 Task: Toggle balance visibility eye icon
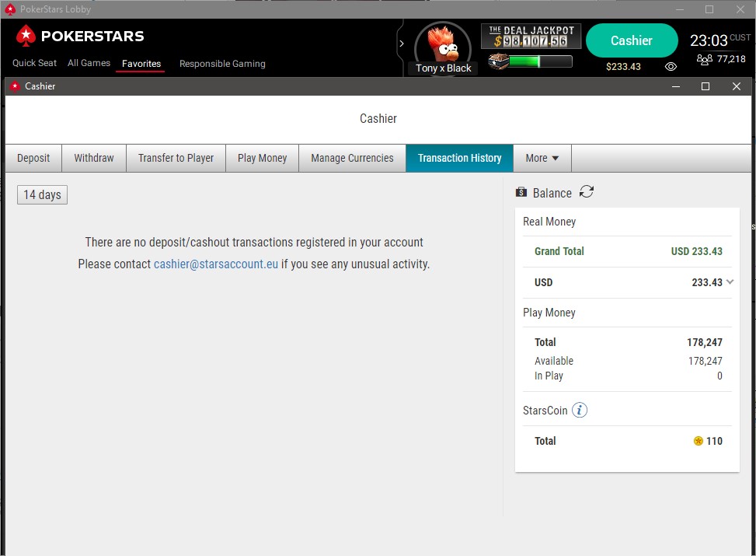tap(671, 67)
